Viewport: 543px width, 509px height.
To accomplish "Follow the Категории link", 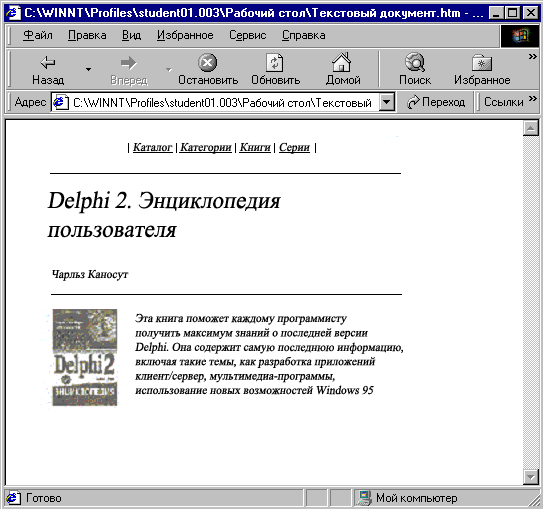I will (206, 147).
